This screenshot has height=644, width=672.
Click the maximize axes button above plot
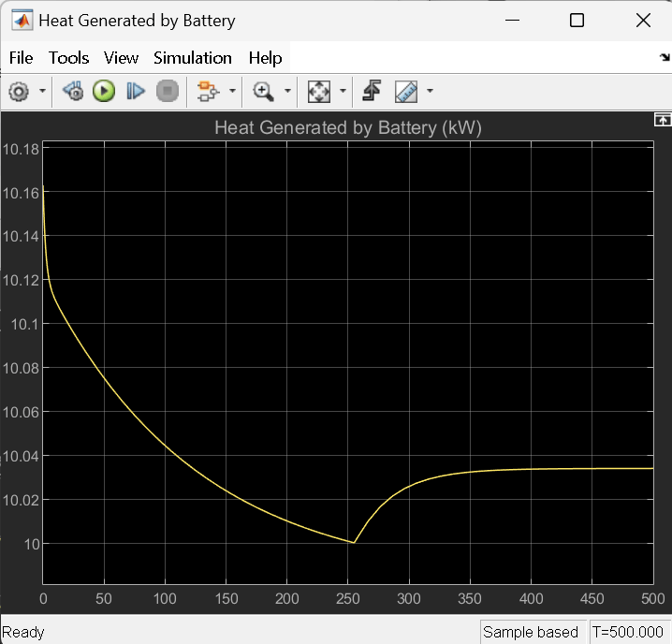tap(661, 120)
